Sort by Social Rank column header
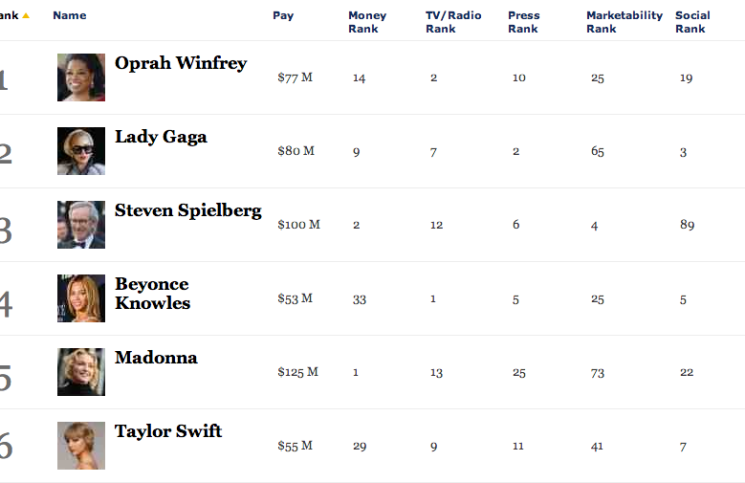Image resolution: width=745 pixels, height=483 pixels. click(x=692, y=22)
